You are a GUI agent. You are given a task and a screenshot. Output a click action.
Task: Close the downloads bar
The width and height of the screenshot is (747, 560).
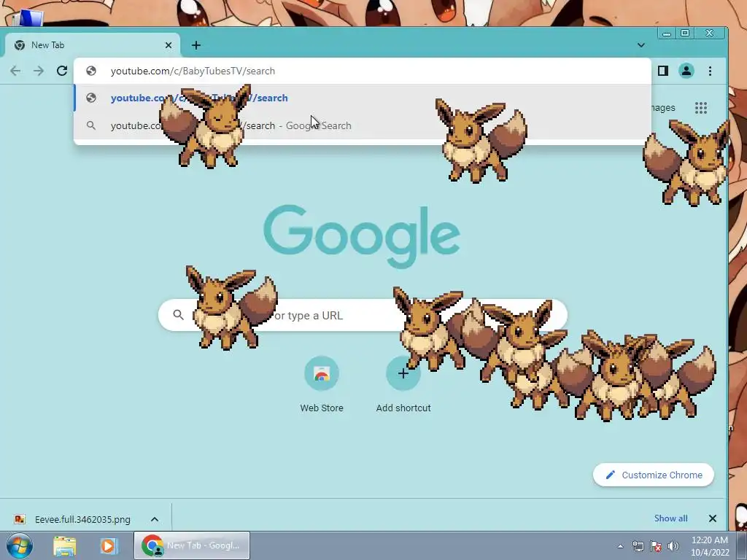[x=712, y=518]
